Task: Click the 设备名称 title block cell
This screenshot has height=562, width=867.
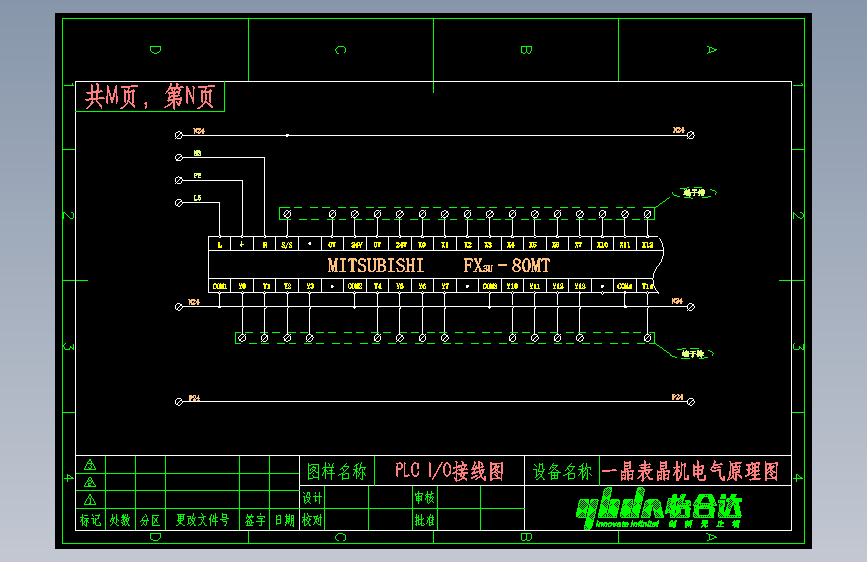Action: pyautogui.click(x=562, y=471)
